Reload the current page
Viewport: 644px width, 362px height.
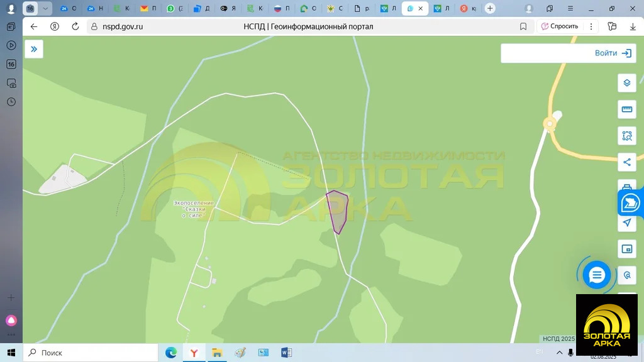[x=75, y=26]
